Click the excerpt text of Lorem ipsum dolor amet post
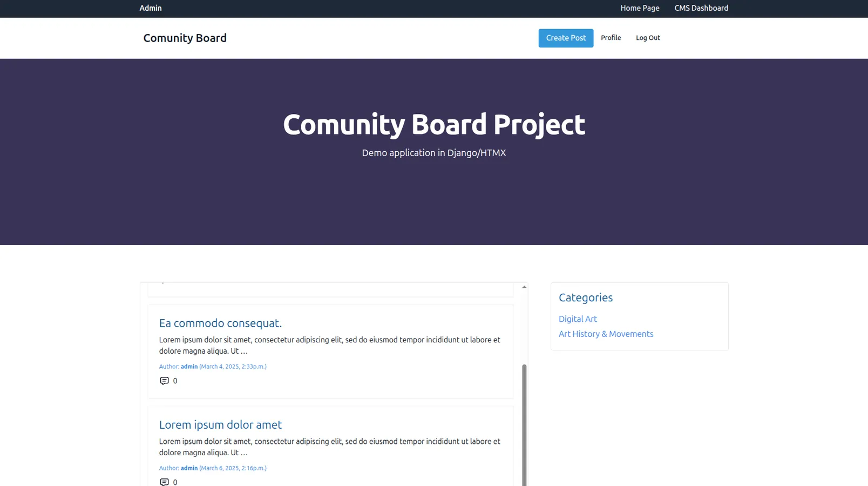The image size is (868, 486). point(329,447)
